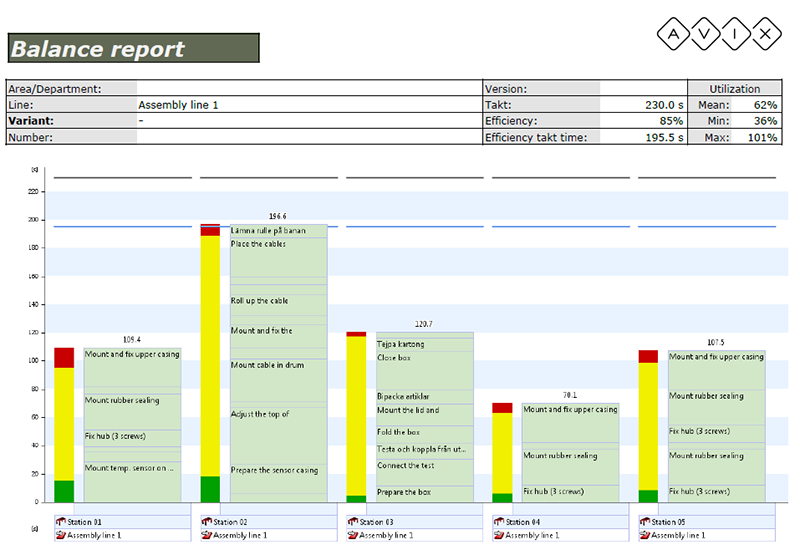The height and width of the screenshot is (555, 800).
Task: Click the Station 01 icon
Action: (x=60, y=522)
